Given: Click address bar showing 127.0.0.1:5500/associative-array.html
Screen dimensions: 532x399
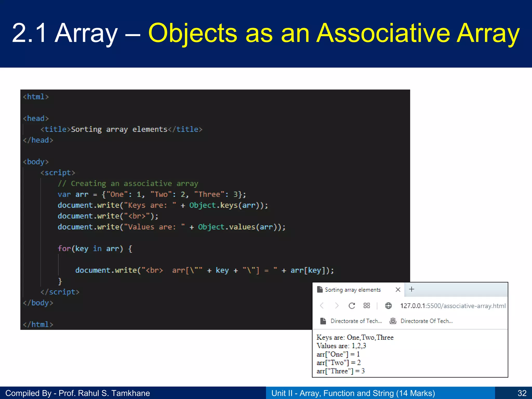Looking at the screenshot, I should point(453,306).
